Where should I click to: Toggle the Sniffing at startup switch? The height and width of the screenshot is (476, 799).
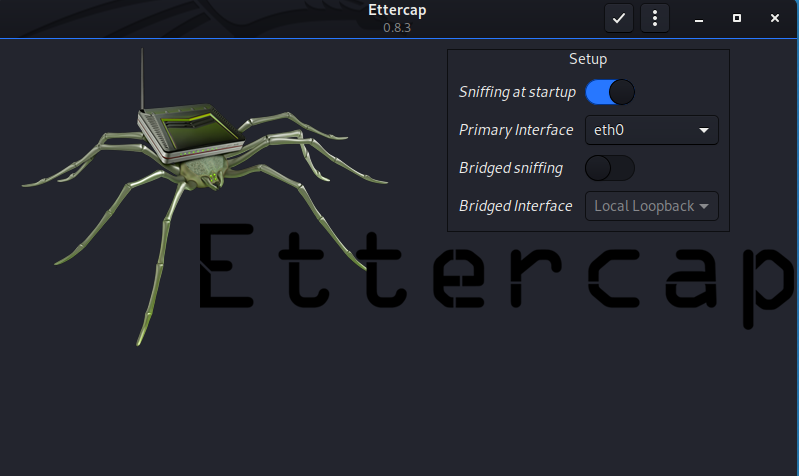pos(610,92)
